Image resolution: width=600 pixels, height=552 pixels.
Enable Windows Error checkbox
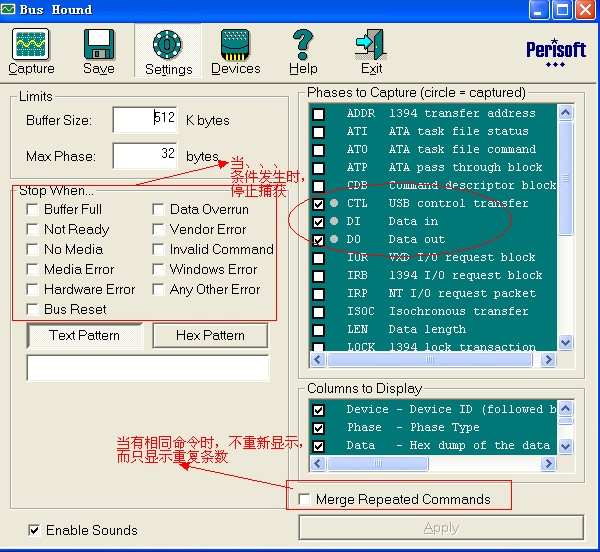(x=158, y=269)
